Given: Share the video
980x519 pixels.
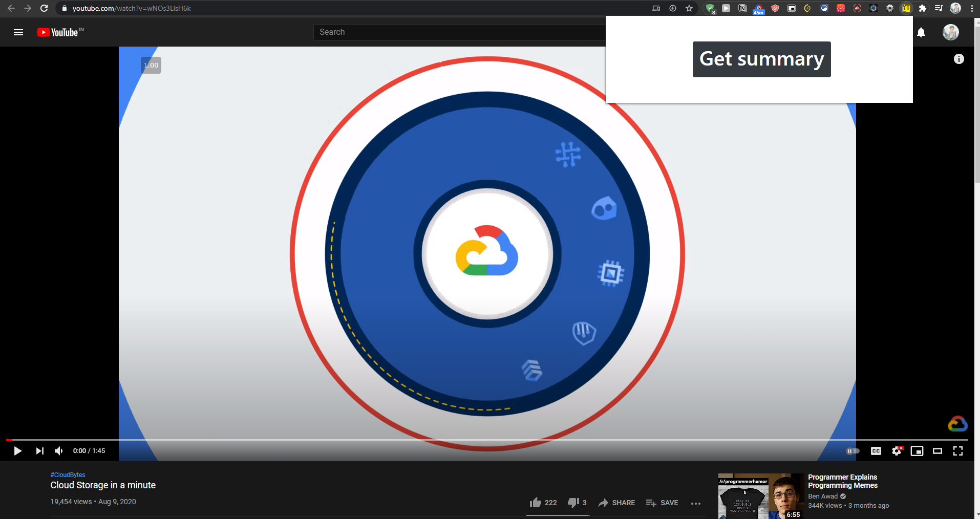Looking at the screenshot, I should pos(616,503).
